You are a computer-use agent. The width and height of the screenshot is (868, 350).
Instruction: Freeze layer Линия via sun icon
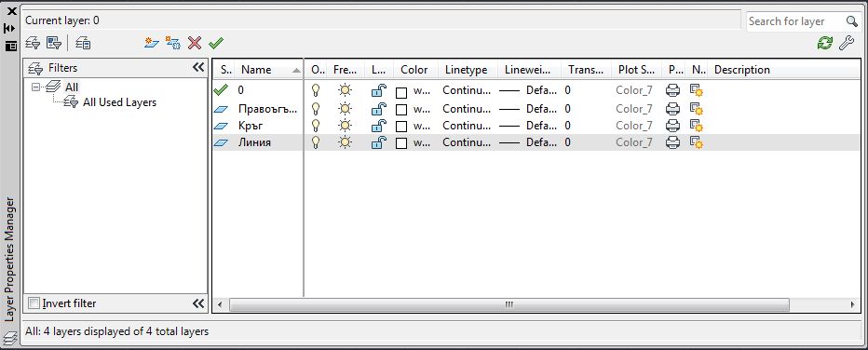(346, 142)
